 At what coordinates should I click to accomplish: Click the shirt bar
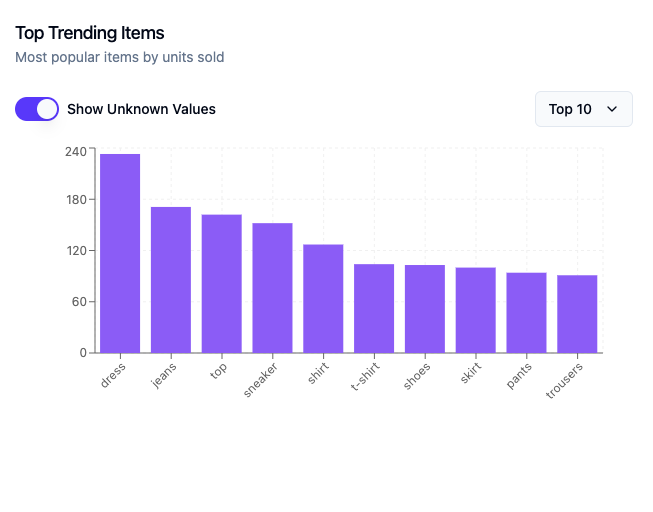click(x=323, y=299)
